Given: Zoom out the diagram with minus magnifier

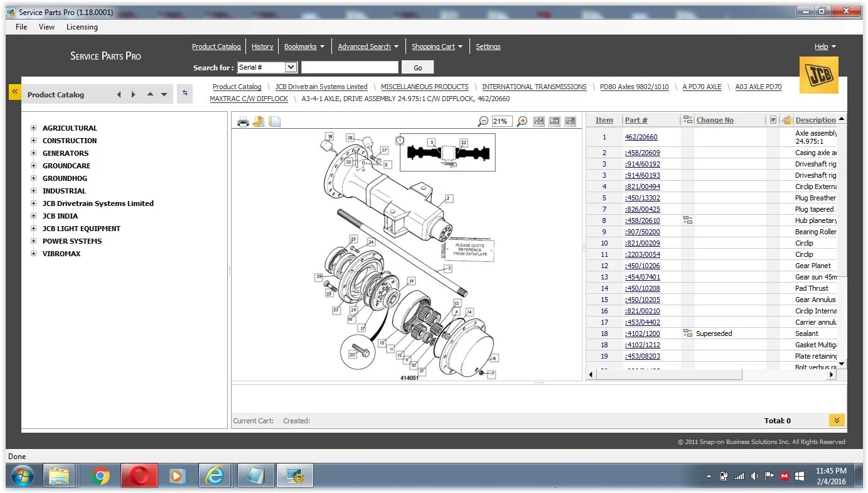Looking at the screenshot, I should click(483, 121).
